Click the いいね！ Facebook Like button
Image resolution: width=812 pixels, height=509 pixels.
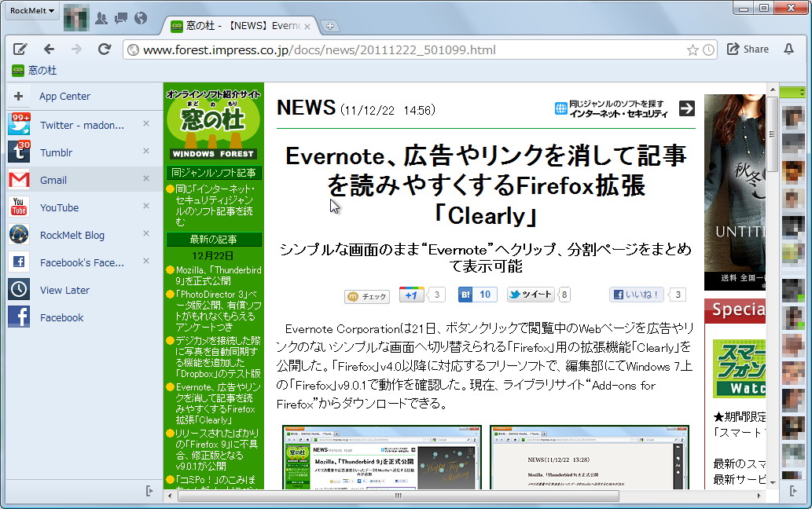[636, 294]
